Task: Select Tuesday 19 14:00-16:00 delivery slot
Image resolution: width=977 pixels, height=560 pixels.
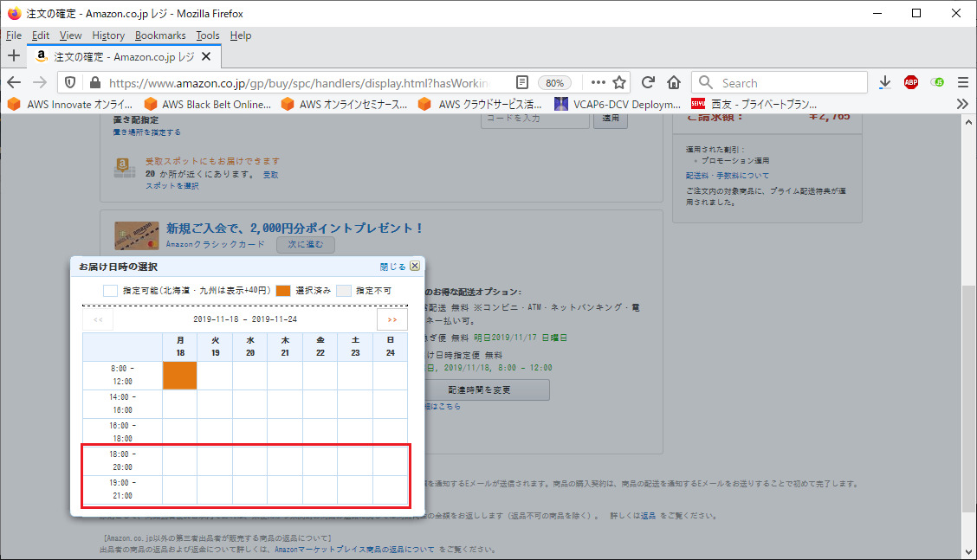Action: tap(215, 404)
